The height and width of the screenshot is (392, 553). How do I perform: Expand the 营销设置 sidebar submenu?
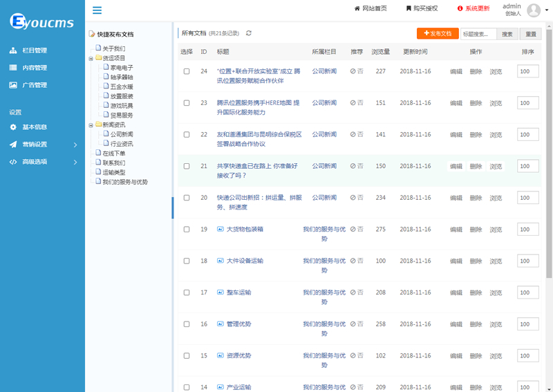tap(43, 144)
